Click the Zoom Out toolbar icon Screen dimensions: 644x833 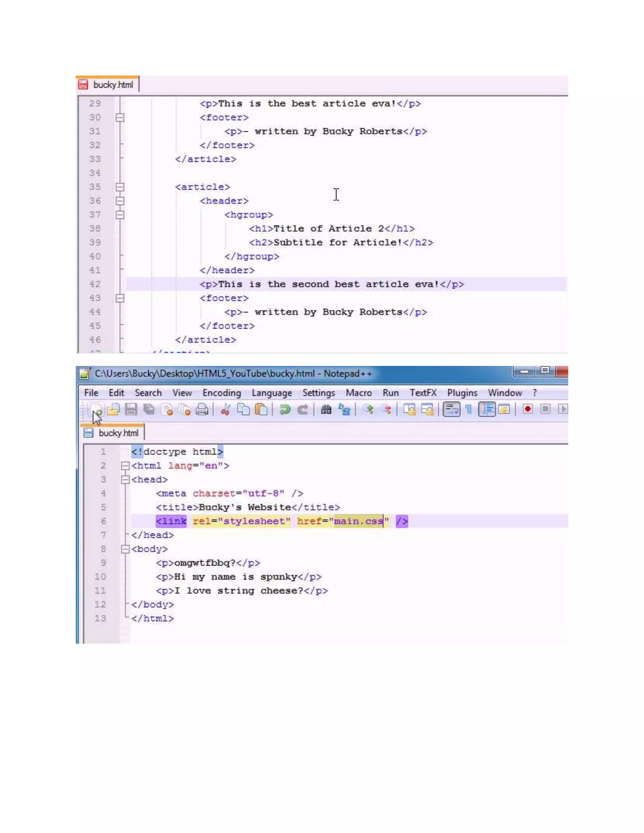click(x=386, y=410)
